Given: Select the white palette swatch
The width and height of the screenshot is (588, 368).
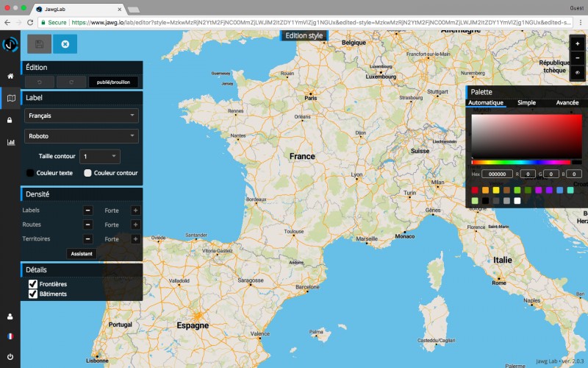Looking at the screenshot, I should (517, 201).
